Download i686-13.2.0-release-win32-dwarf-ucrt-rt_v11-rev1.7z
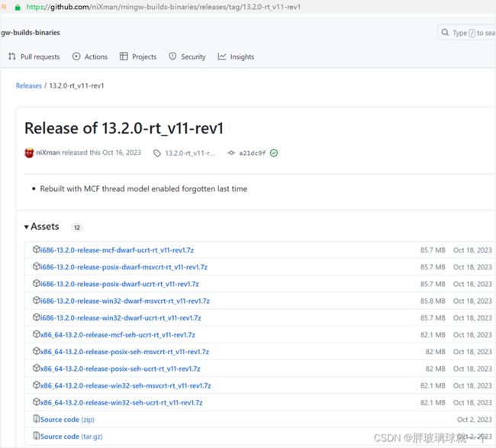Image resolution: width=496 pixels, height=448 pixels. click(x=121, y=318)
